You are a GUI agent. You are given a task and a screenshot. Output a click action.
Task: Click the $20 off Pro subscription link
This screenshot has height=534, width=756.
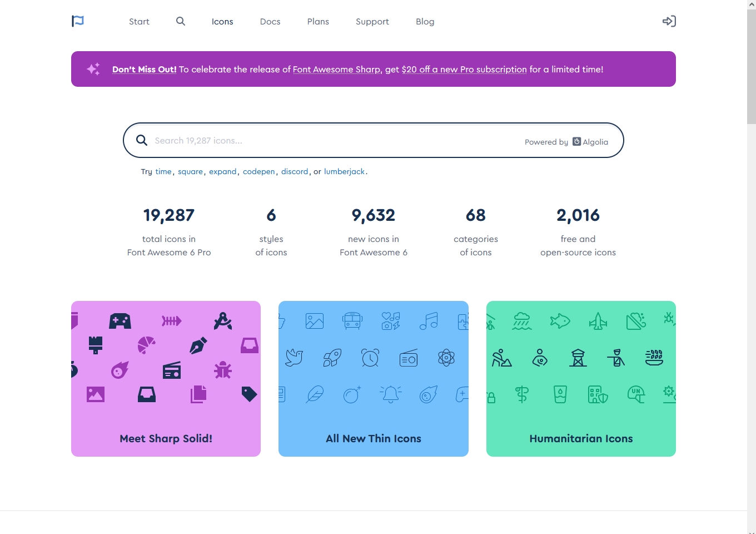pos(464,70)
